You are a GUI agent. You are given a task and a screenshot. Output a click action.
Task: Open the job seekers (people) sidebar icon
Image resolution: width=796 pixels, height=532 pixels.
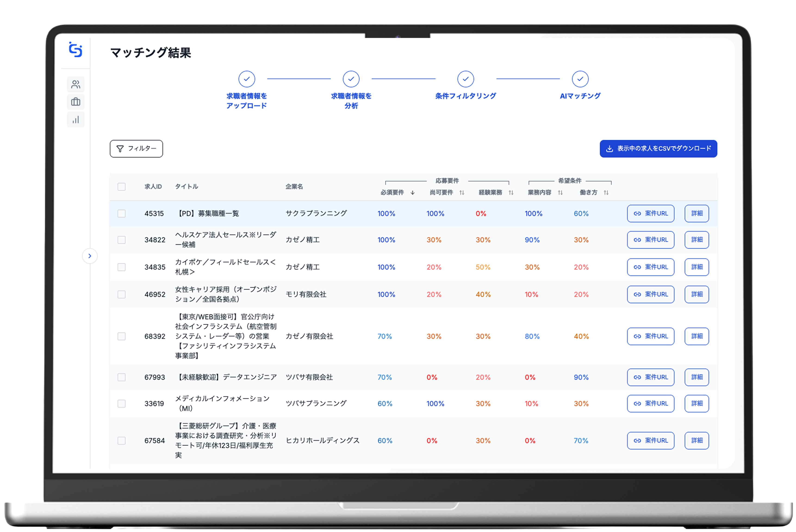pyautogui.click(x=76, y=84)
